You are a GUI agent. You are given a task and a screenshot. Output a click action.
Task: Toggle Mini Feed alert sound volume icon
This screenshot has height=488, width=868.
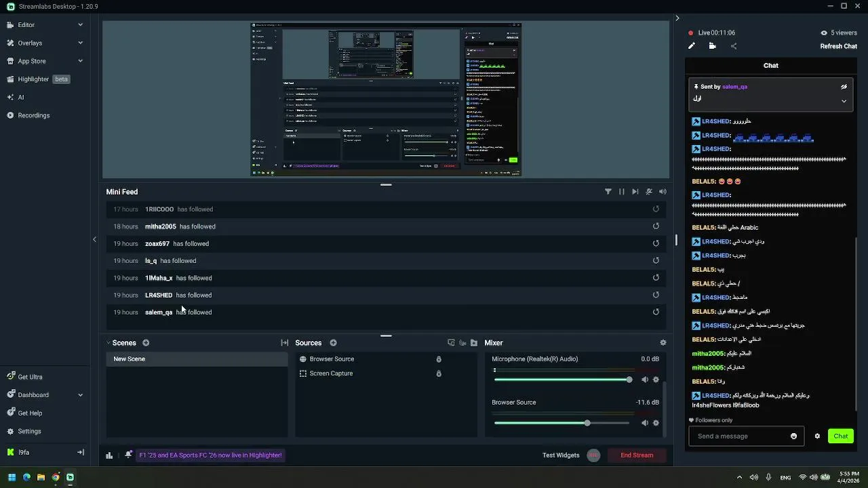click(663, 192)
